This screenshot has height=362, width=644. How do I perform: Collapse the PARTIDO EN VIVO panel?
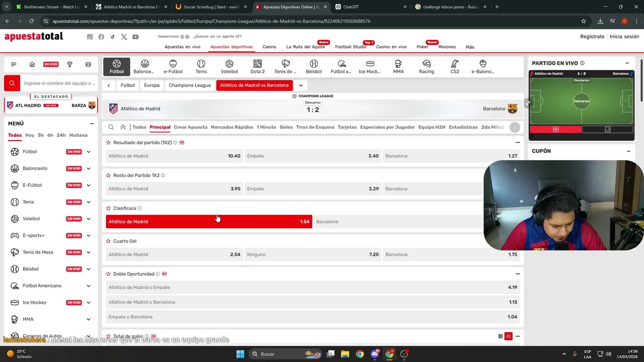627,63
